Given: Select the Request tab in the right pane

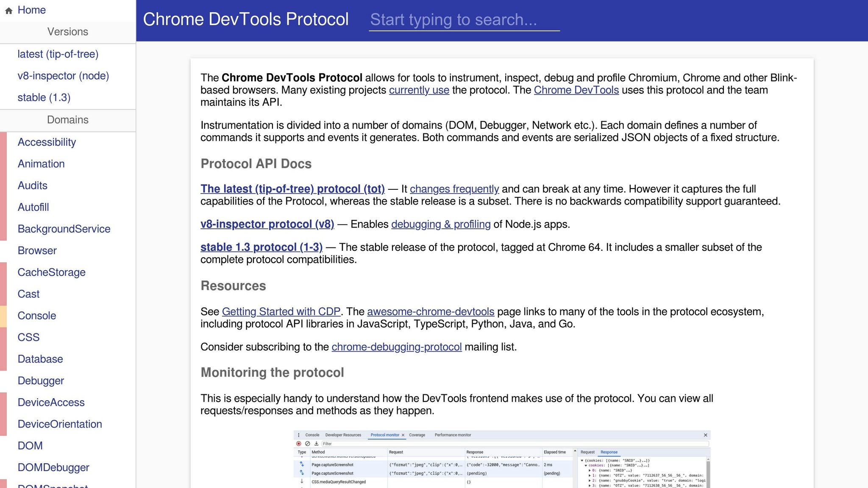Looking at the screenshot, I should pyautogui.click(x=587, y=452).
